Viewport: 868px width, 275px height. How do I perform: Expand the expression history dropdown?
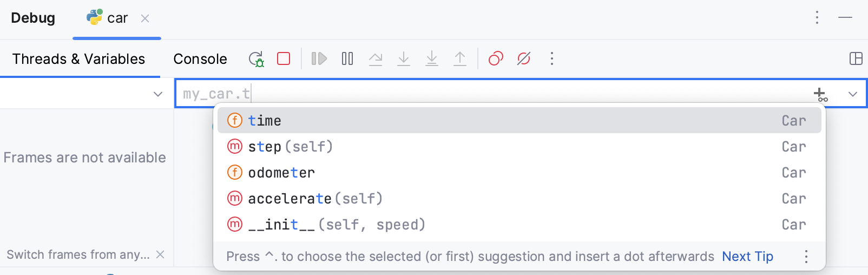pos(853,94)
